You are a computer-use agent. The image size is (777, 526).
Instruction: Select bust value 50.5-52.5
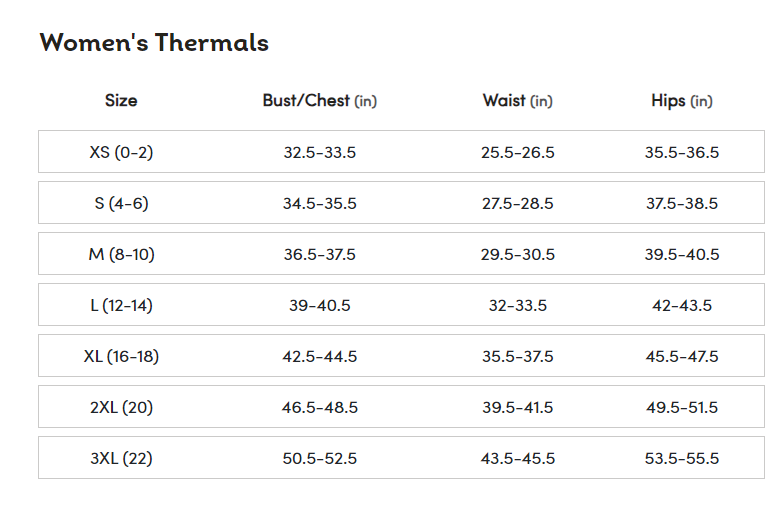pos(320,459)
